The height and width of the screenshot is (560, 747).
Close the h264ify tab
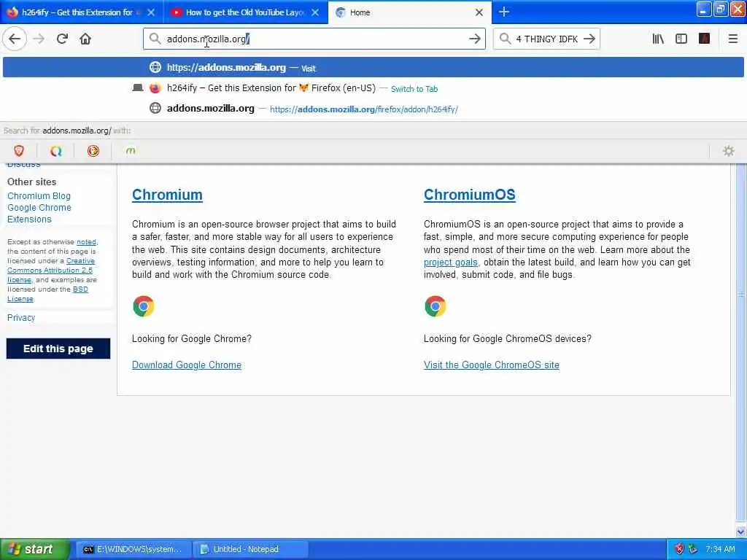(x=151, y=12)
